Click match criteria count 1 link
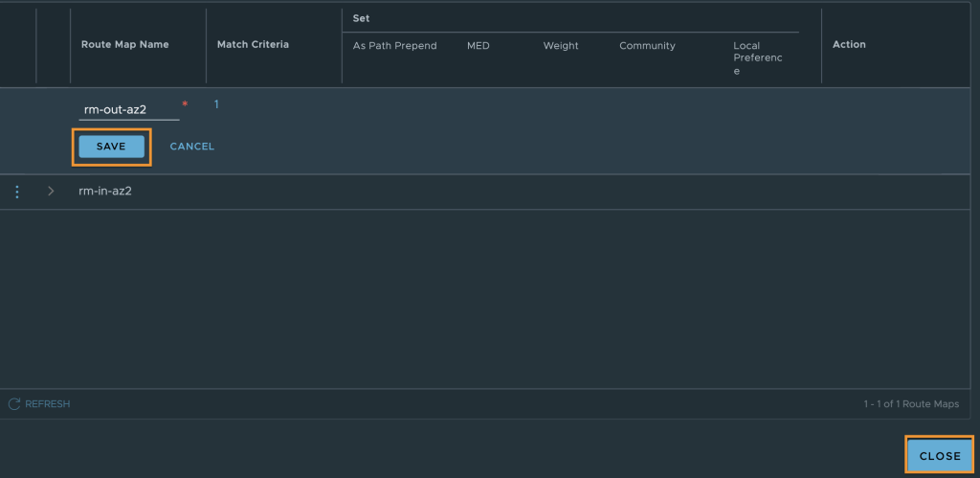This screenshot has height=478, width=980. point(216,104)
